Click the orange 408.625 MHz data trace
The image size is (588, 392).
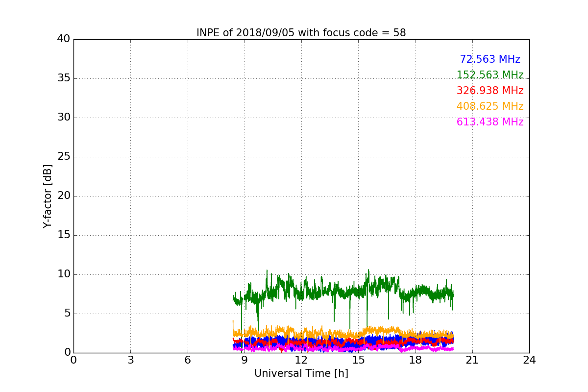pos(343,335)
